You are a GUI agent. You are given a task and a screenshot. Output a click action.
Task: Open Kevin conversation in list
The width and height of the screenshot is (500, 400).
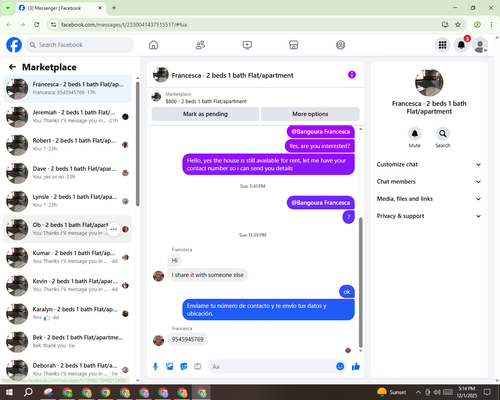tap(67, 285)
